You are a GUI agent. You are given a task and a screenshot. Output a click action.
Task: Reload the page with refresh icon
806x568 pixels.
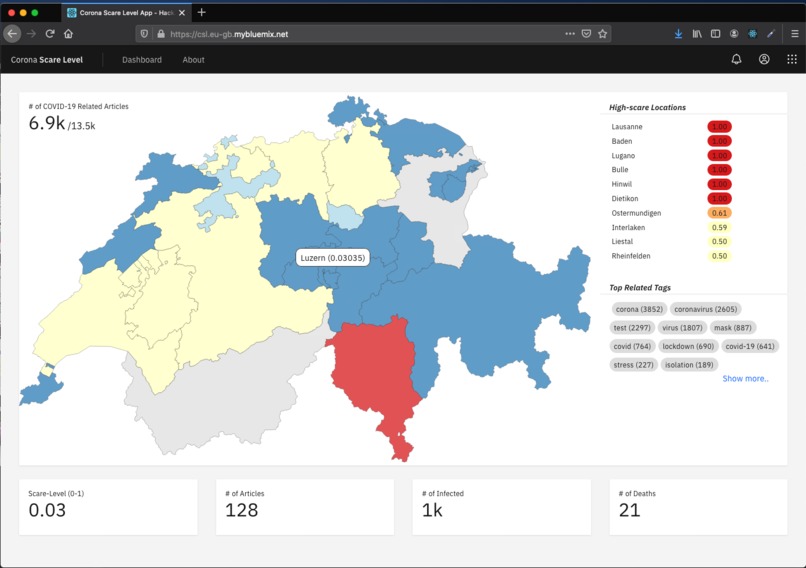(50, 34)
